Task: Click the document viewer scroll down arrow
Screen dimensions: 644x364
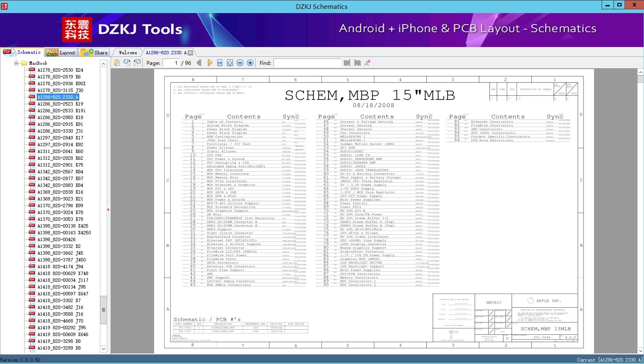Action: click(640, 350)
